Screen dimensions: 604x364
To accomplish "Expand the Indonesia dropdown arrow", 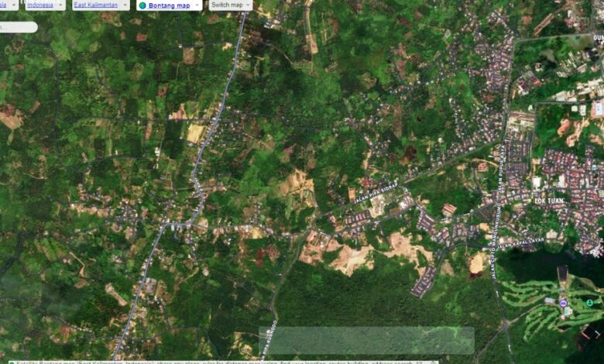I will click(x=60, y=5).
